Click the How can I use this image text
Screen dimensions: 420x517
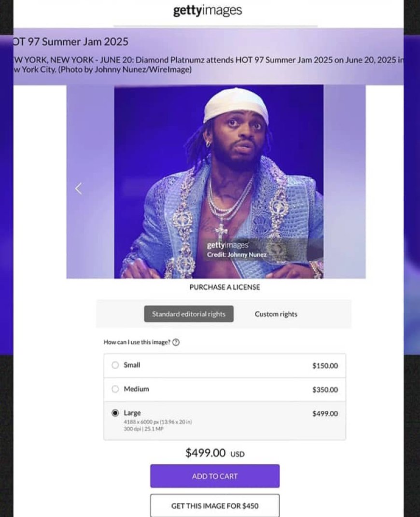pos(137,342)
